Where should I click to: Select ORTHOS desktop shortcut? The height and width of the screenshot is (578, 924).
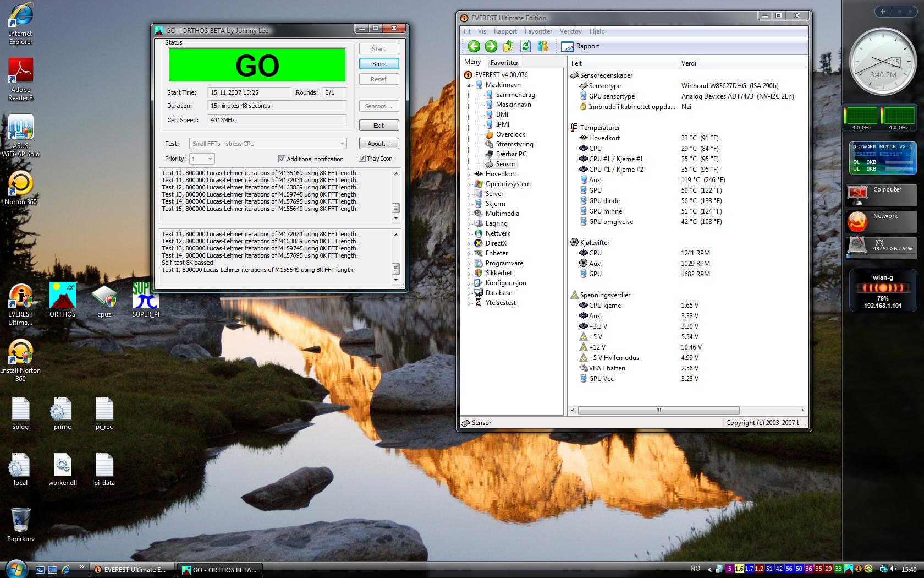[62, 300]
